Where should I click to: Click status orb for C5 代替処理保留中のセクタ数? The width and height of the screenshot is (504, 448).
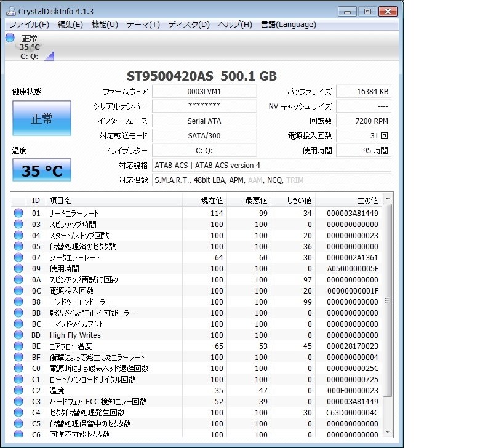point(18,423)
